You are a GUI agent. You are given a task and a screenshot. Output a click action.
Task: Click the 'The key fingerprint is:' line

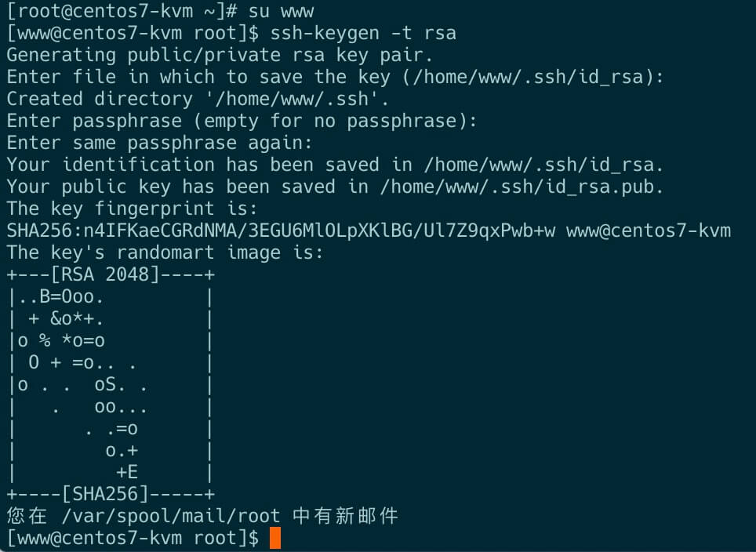(x=133, y=209)
